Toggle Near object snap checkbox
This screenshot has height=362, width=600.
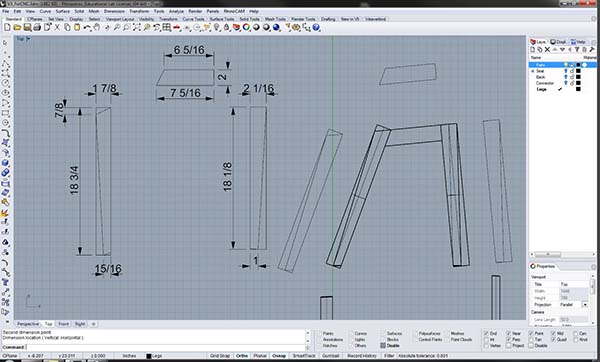[509, 334]
